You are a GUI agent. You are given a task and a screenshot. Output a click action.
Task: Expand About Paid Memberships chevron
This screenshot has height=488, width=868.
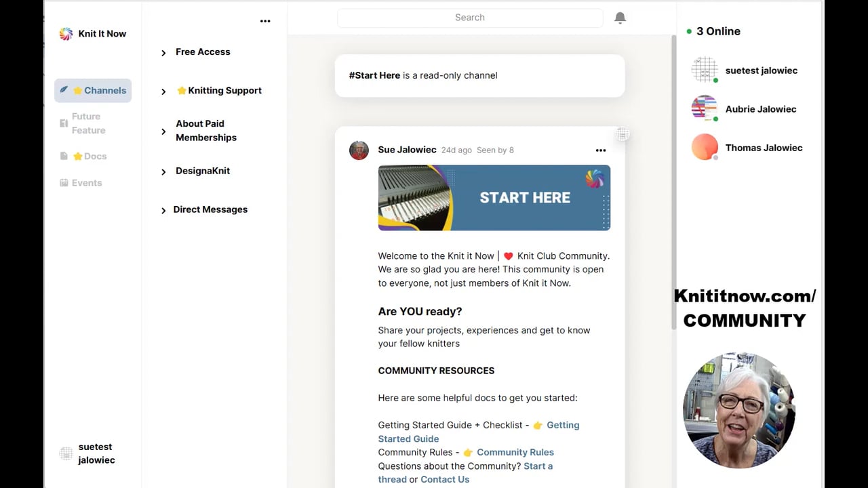pyautogui.click(x=163, y=131)
